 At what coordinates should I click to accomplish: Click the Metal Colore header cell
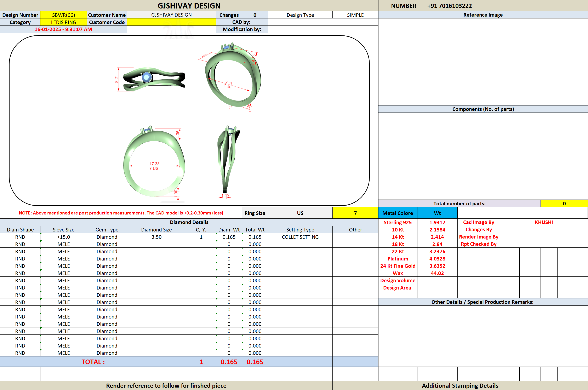[x=398, y=213]
